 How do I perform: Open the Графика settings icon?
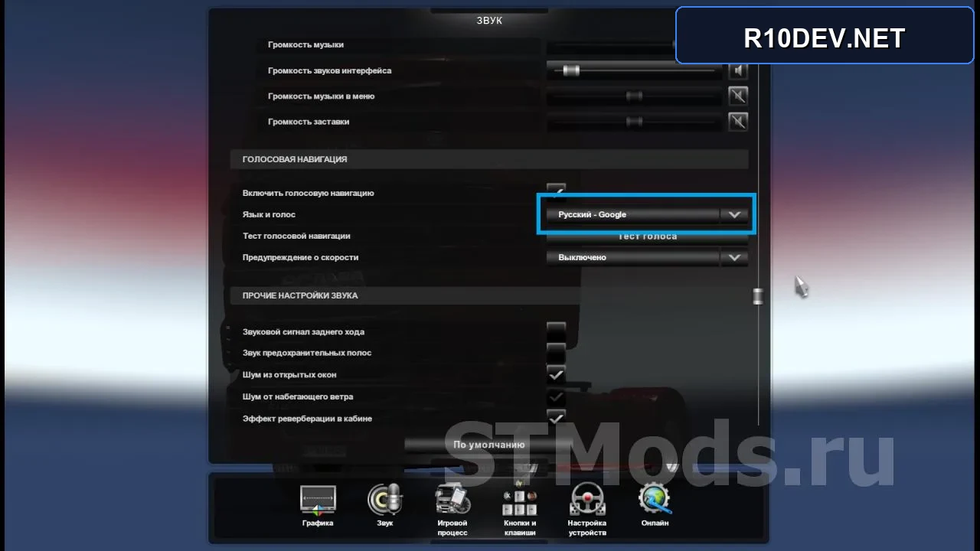coord(317,500)
